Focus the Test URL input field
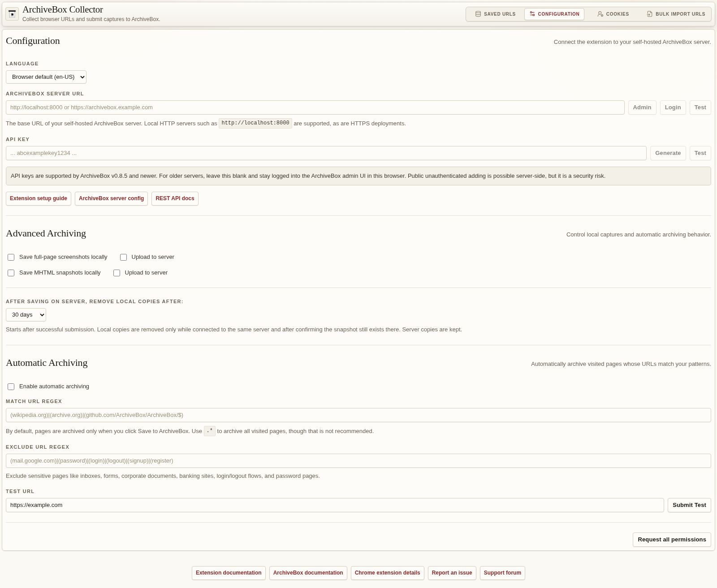The image size is (717, 588). (335, 505)
